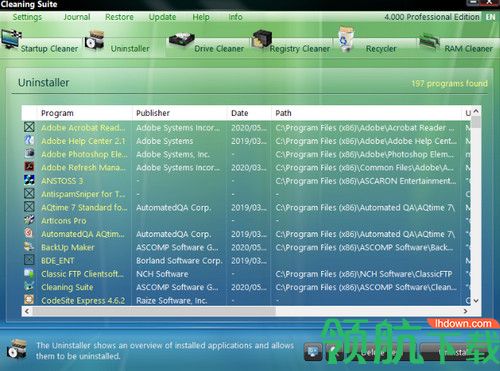Click the Borland Software Corp. publisher cell
Image resolution: width=500 pixels, height=371 pixels.
pos(179,261)
